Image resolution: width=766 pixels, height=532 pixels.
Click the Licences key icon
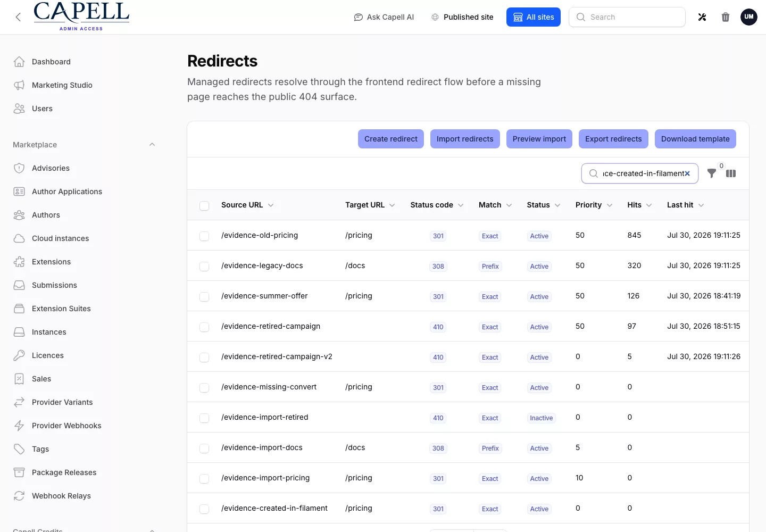coord(19,355)
